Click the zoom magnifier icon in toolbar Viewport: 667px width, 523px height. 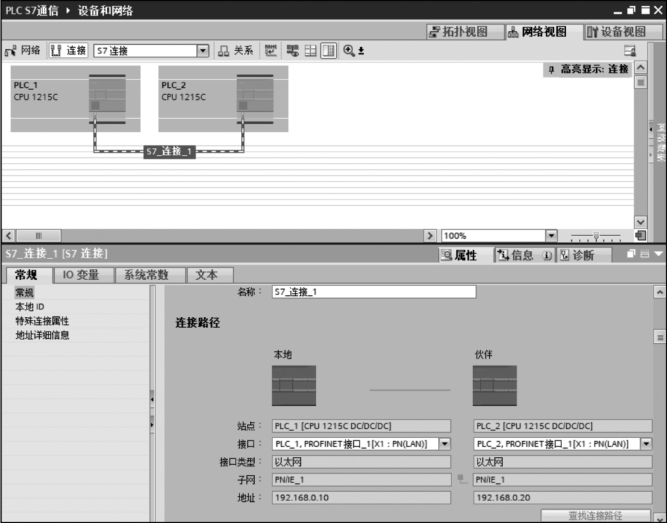click(349, 51)
